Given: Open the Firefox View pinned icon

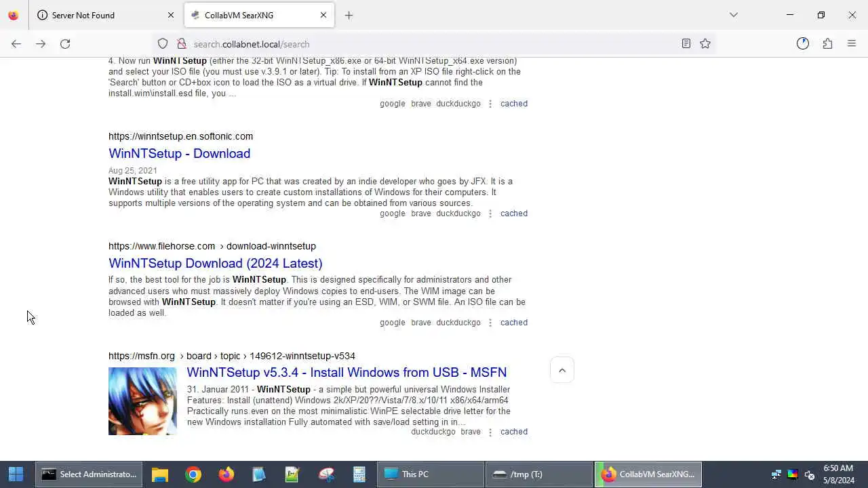Looking at the screenshot, I should pos(13,15).
